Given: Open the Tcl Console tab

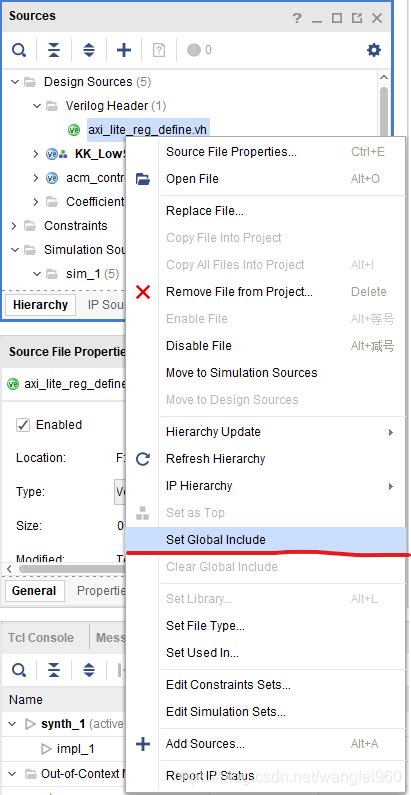Looking at the screenshot, I should tap(41, 637).
